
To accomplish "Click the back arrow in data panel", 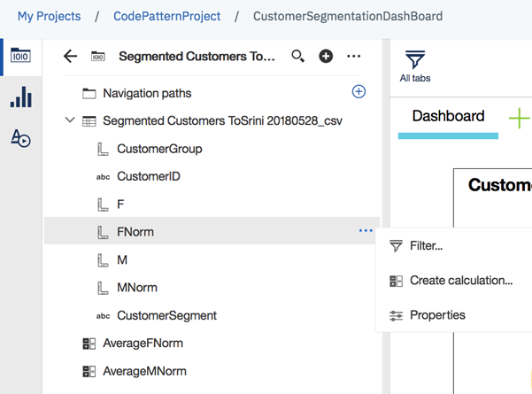I will coord(71,57).
